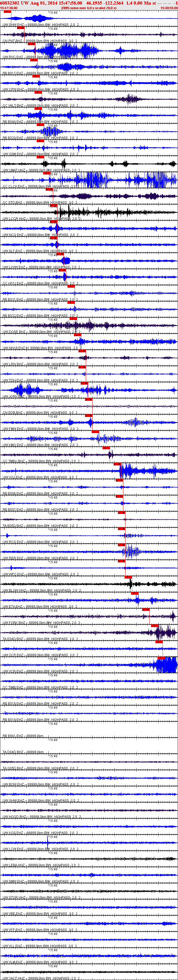Viewport: 178px width, 980px height.
Task: Select the "B032 EHZ" station label
Action: (16, 316)
